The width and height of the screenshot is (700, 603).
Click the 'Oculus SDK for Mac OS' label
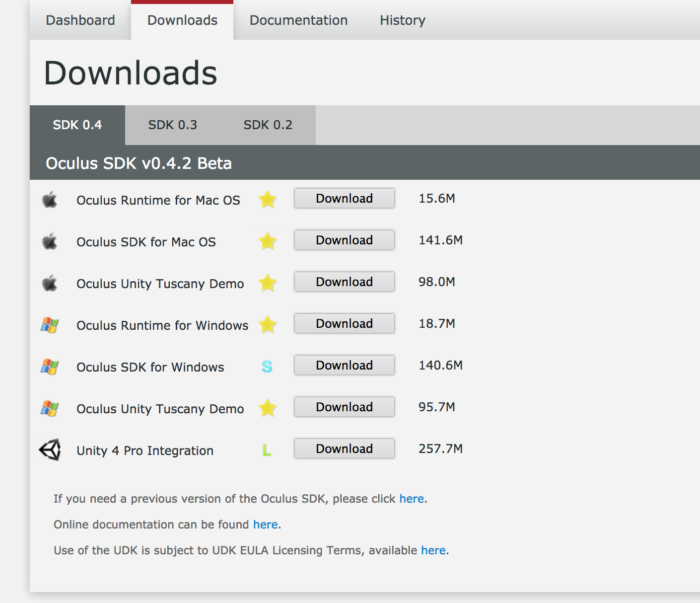[146, 242]
